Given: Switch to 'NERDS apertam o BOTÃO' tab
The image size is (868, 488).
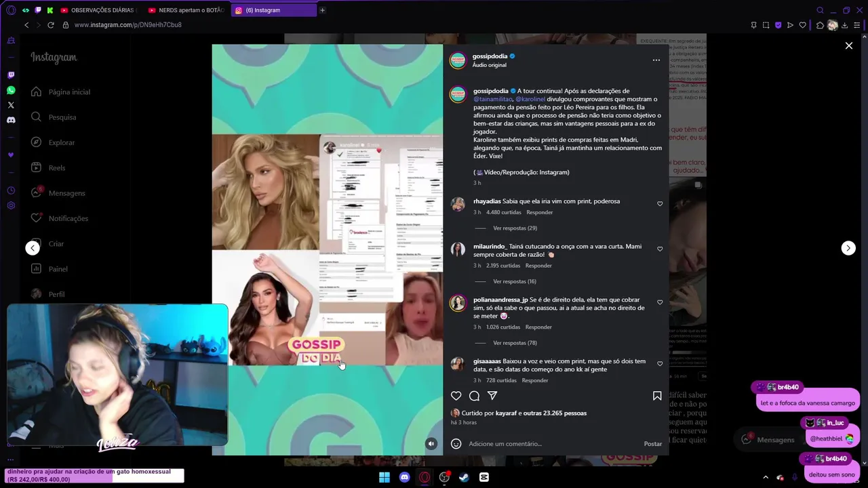Looking at the screenshot, I should 186,10.
